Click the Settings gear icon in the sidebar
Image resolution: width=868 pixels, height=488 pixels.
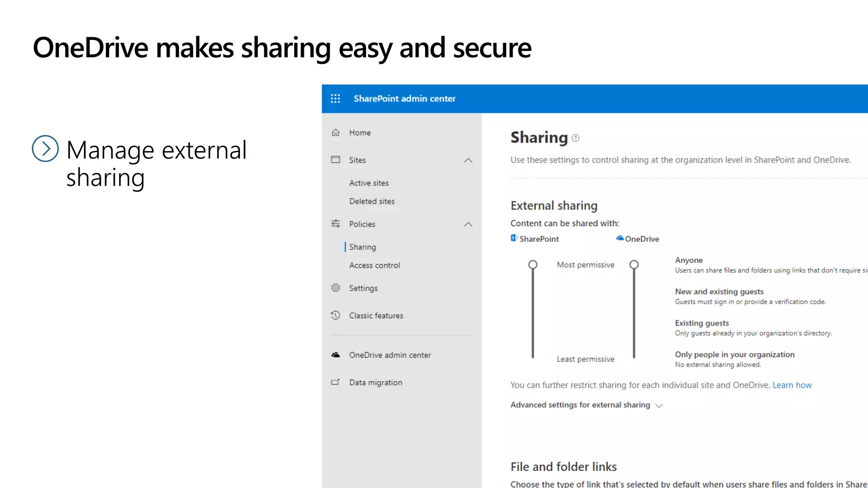(x=336, y=288)
